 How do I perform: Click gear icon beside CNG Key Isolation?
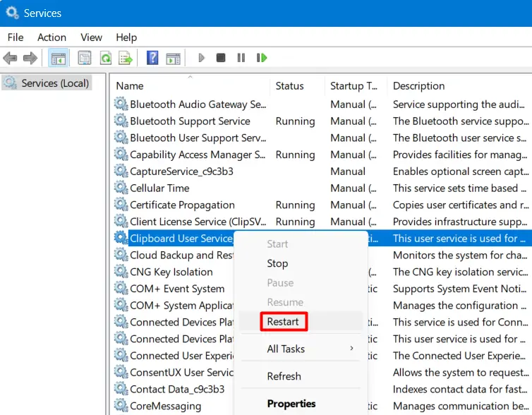point(121,272)
